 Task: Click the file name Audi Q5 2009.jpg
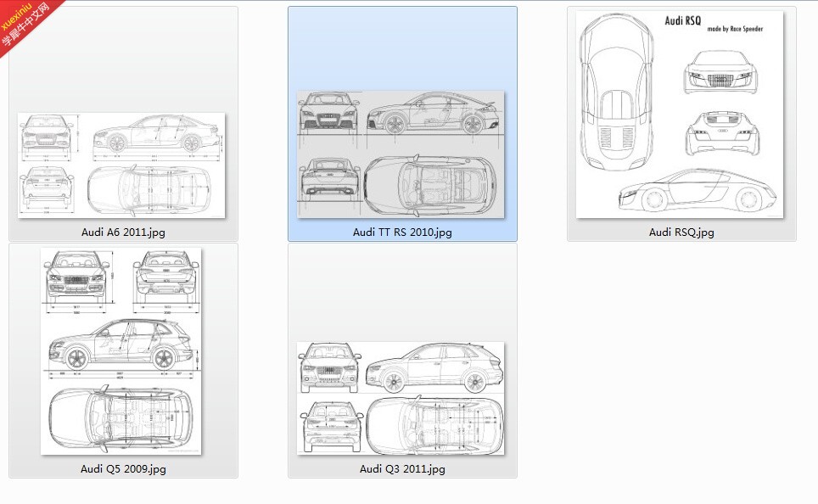[123, 468]
